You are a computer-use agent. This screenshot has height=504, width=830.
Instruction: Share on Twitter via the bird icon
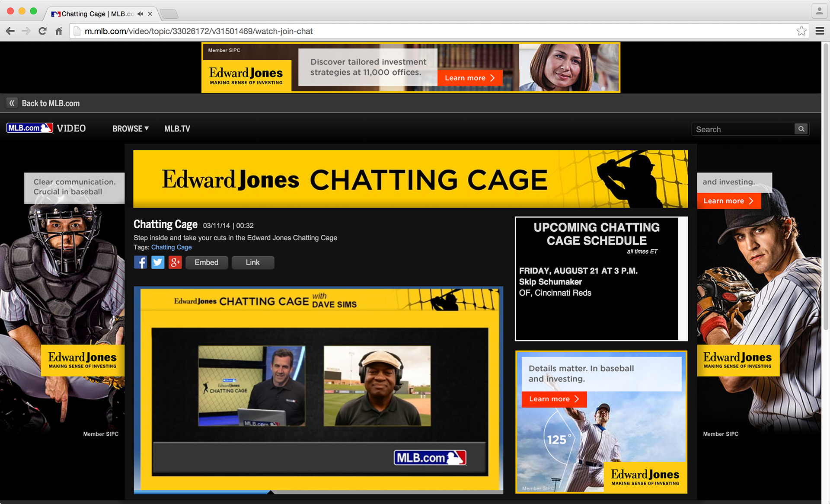click(158, 262)
